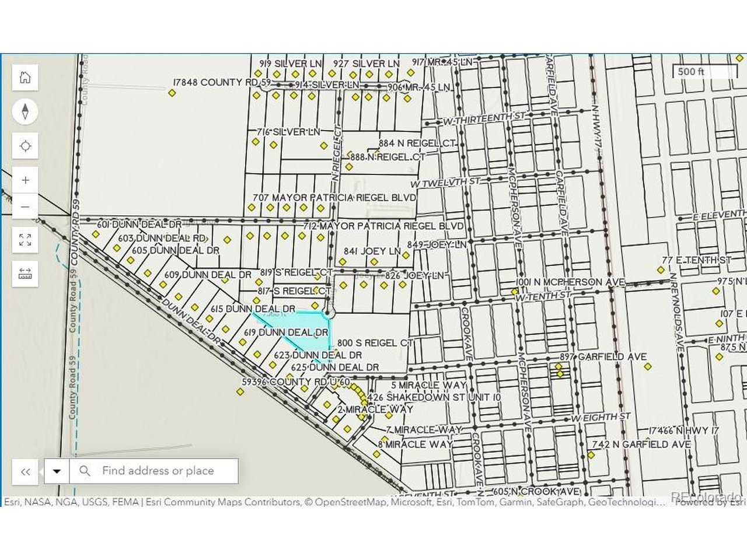Click the 707 MAYOR PATRICIA RIEGEL BLVD label
The image size is (747, 560).
[x=334, y=198]
